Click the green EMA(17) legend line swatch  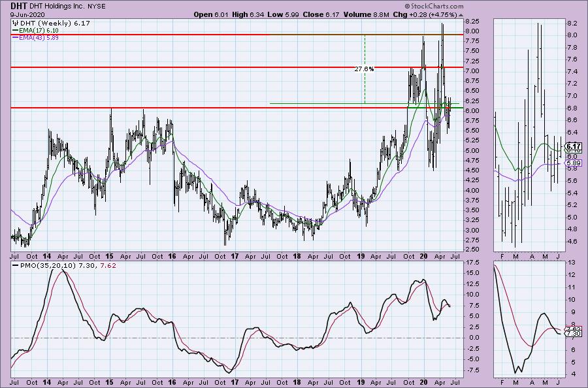16,30
